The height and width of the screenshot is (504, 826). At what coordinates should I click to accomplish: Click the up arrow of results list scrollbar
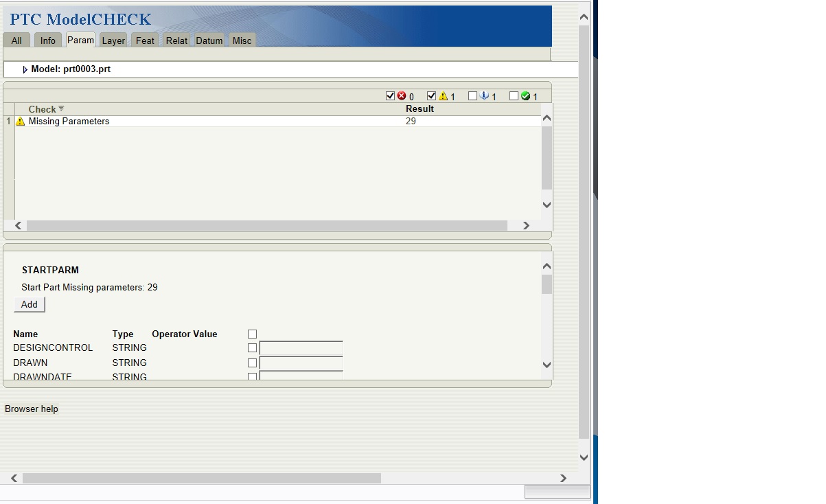pyautogui.click(x=547, y=118)
